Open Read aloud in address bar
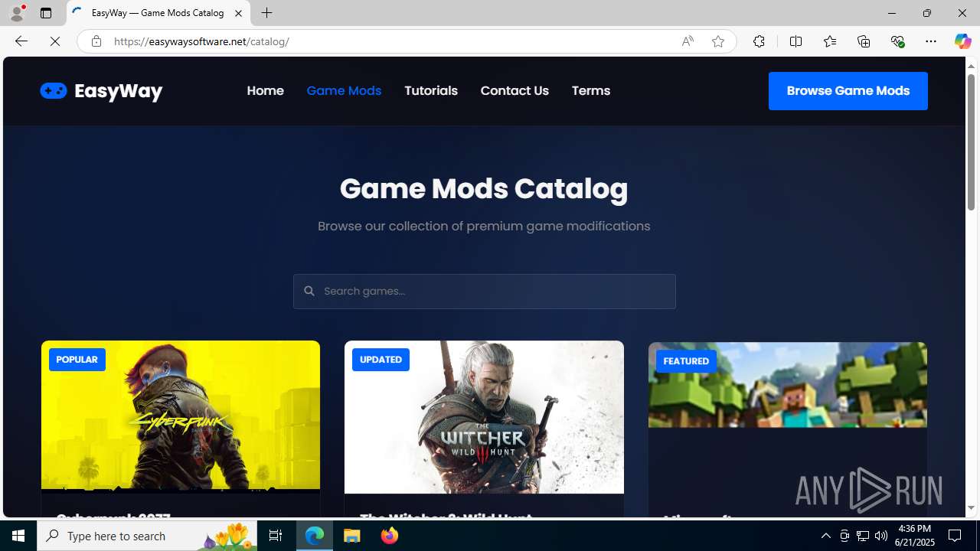This screenshot has height=551, width=980. coord(688,41)
